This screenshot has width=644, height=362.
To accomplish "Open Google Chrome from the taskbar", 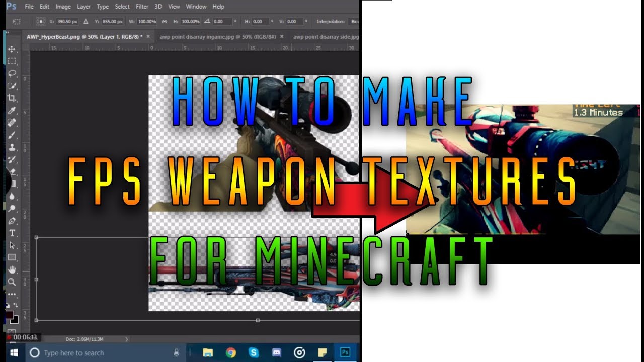I will 231,353.
